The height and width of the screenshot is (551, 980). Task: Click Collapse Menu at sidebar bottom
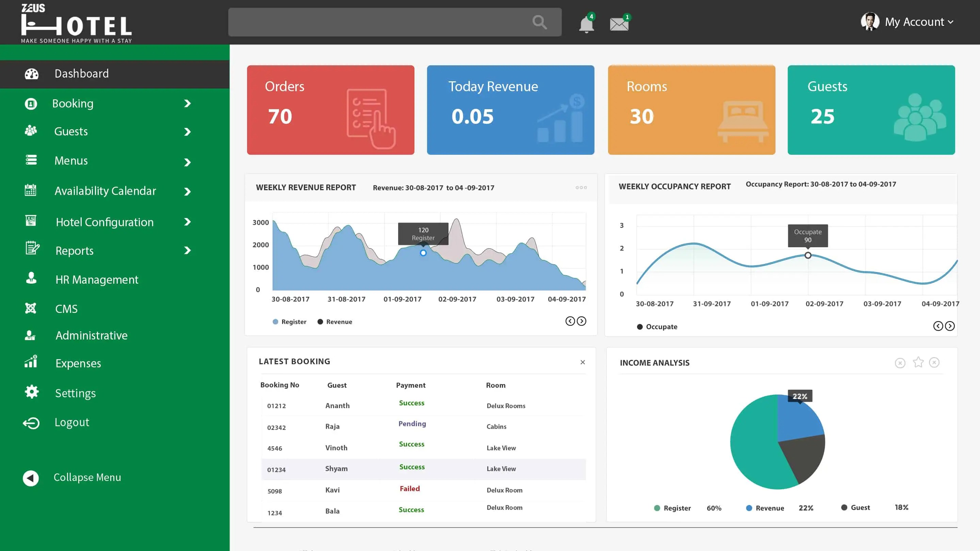[x=87, y=477]
